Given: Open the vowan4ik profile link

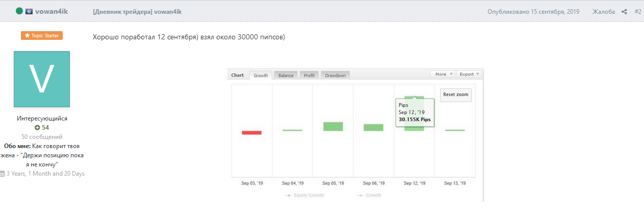Looking at the screenshot, I should (x=52, y=11).
